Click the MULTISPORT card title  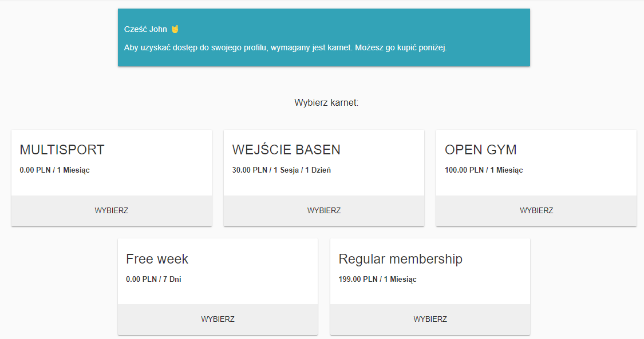pyautogui.click(x=62, y=150)
